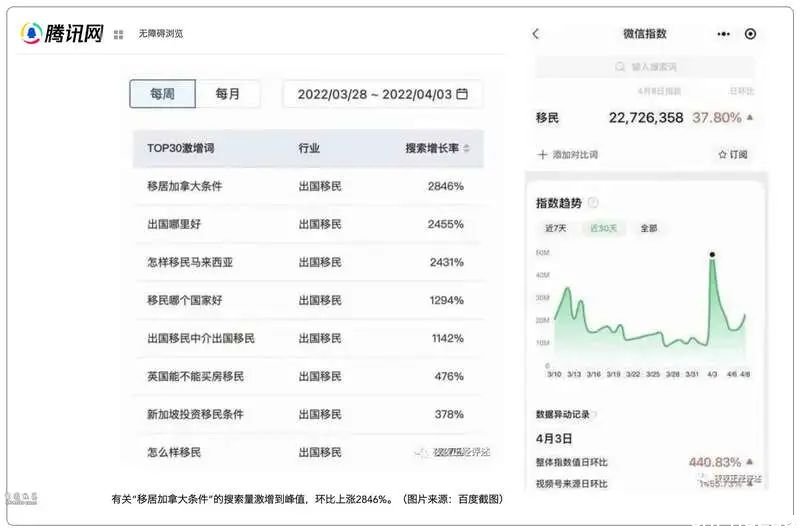Click the 476% growth value
The width and height of the screenshot is (800, 531).
coord(449,376)
